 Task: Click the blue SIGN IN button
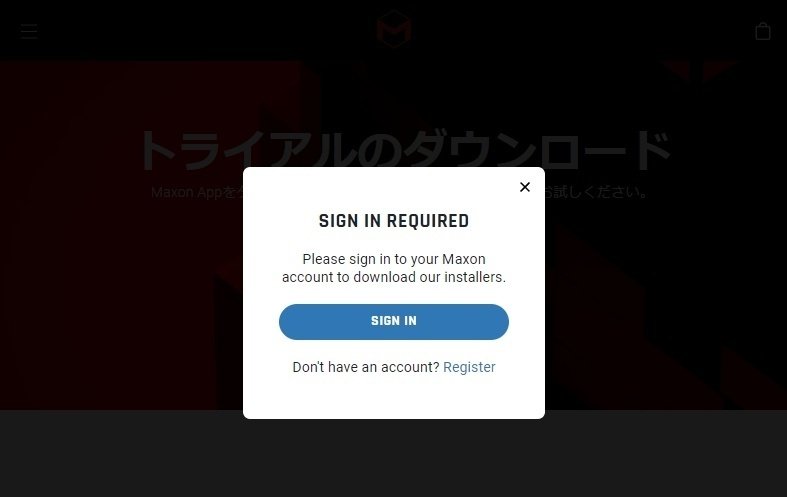click(x=394, y=322)
